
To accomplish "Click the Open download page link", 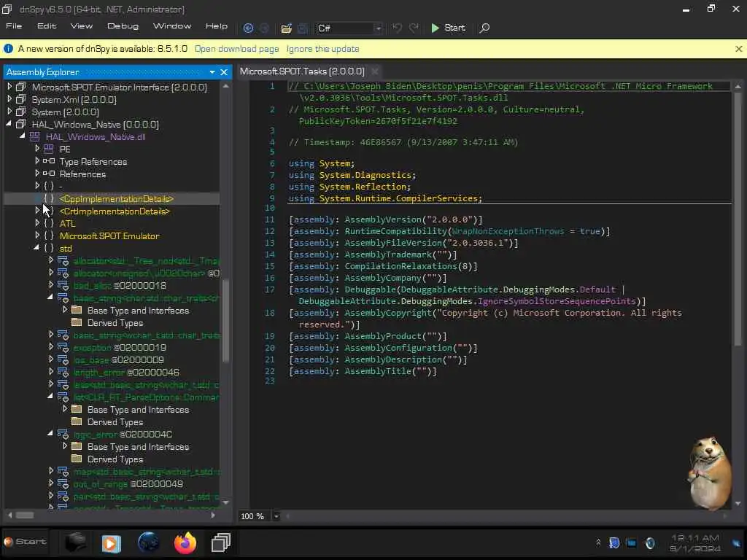I will (237, 49).
